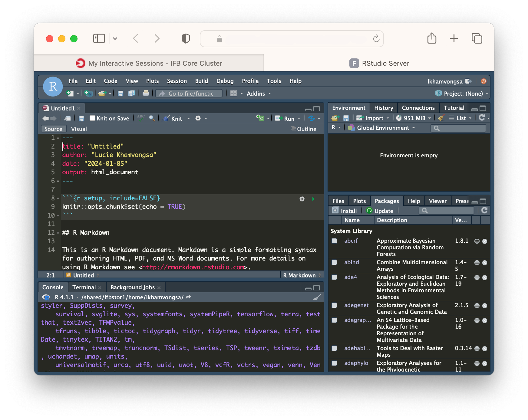Switch to the Files tab

pos(338,201)
